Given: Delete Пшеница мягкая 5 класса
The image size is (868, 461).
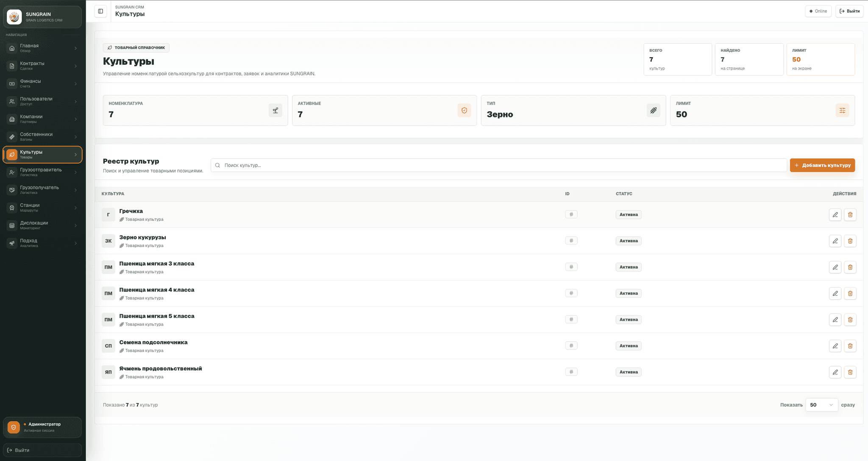Looking at the screenshot, I should pos(850,320).
